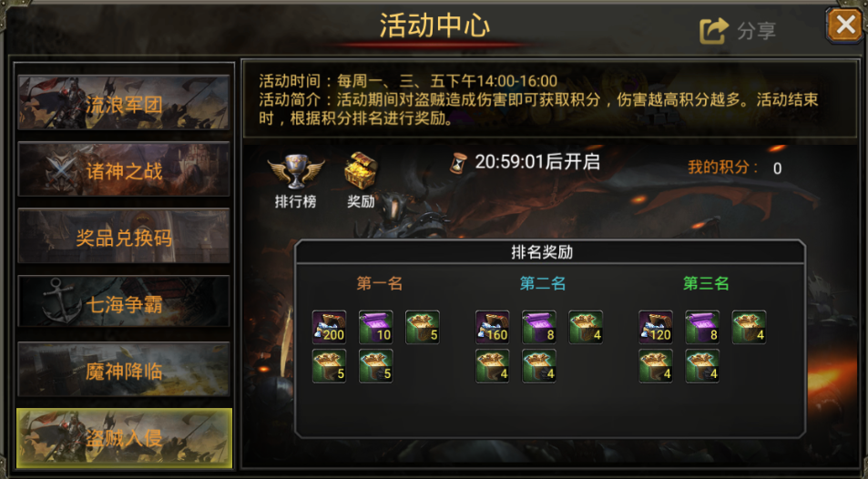Select second place purple scroll reward showing 8
Image resolution: width=868 pixels, height=479 pixels.
point(538,327)
